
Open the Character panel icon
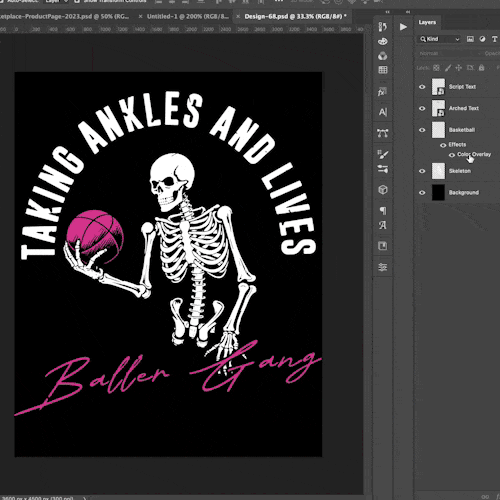383,112
